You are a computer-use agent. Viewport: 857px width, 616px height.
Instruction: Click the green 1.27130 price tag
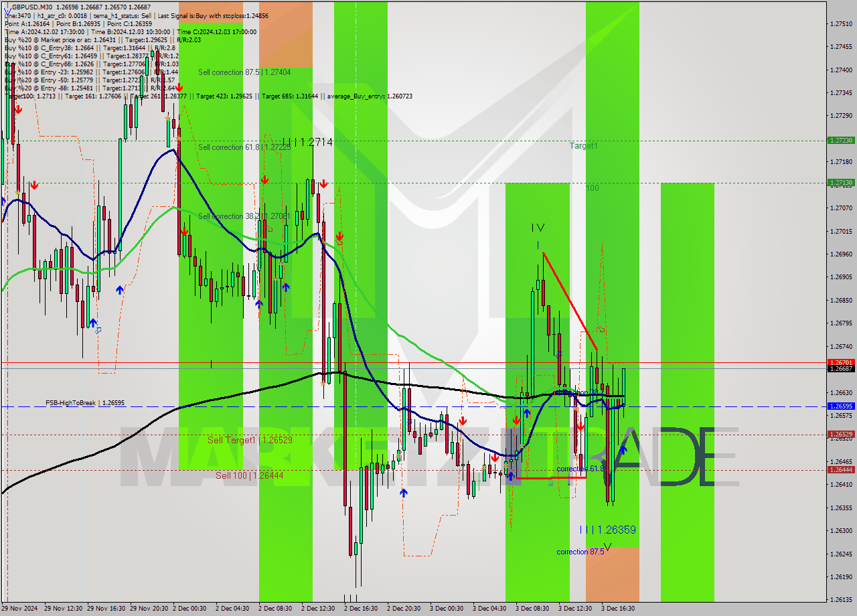click(840, 182)
